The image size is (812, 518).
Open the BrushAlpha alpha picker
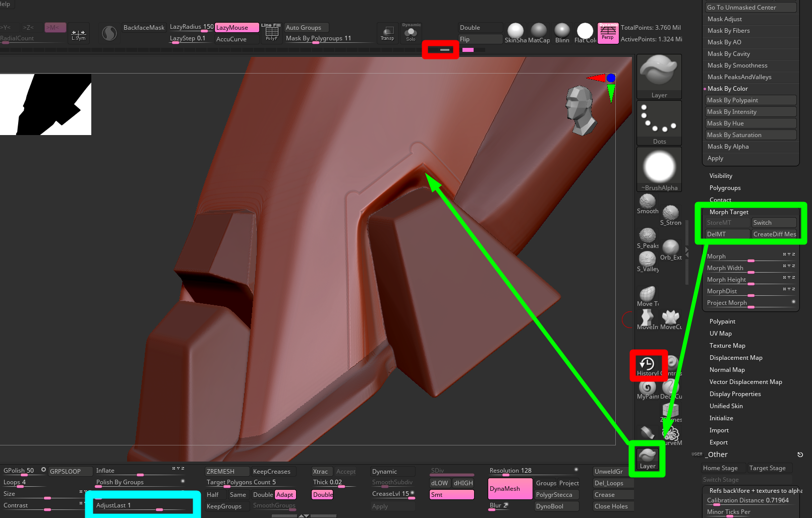click(x=659, y=169)
